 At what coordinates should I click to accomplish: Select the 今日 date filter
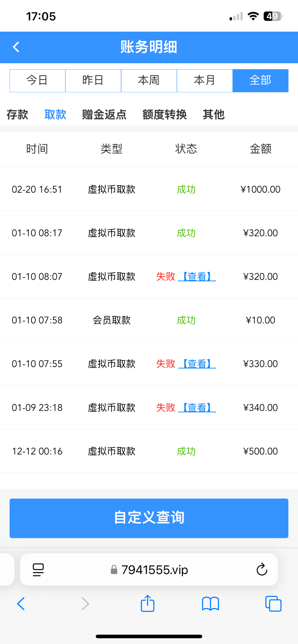(37, 80)
